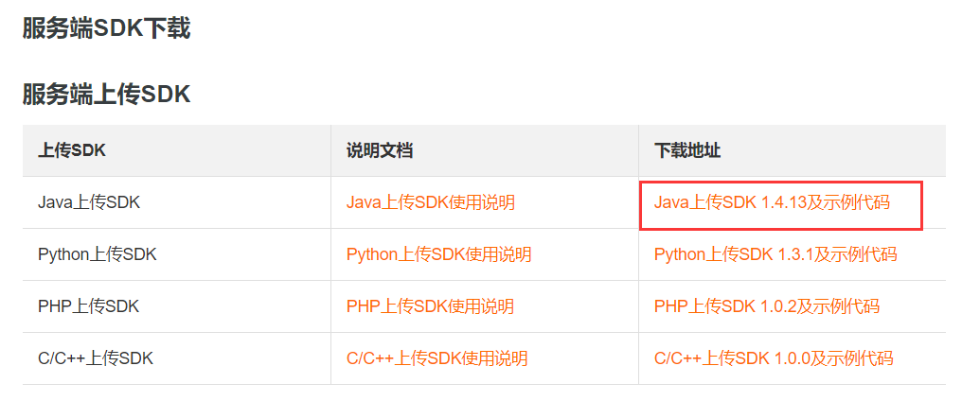This screenshot has height=401, width=980.
Task: Click the 服务端SDK下载 page heading
Action: point(106,28)
